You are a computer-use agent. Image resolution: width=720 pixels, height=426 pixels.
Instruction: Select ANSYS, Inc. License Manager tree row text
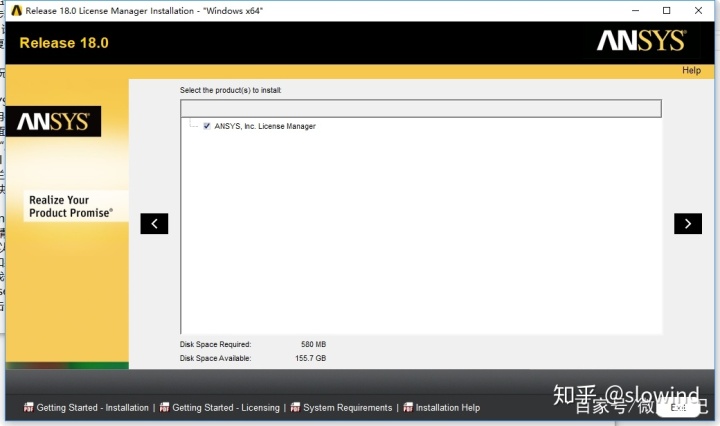pyautogui.click(x=265, y=126)
